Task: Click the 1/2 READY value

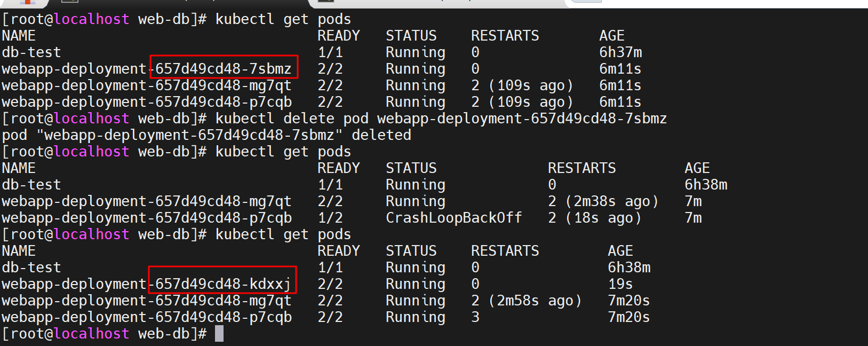Action: click(330, 218)
